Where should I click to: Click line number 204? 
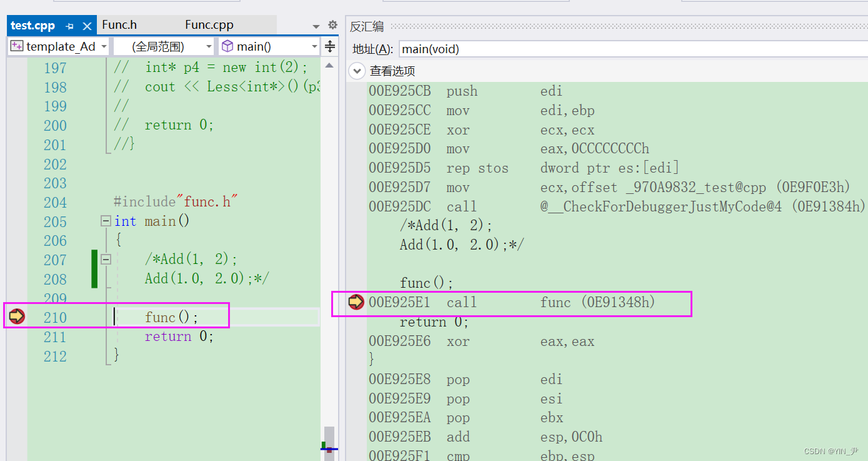55,202
